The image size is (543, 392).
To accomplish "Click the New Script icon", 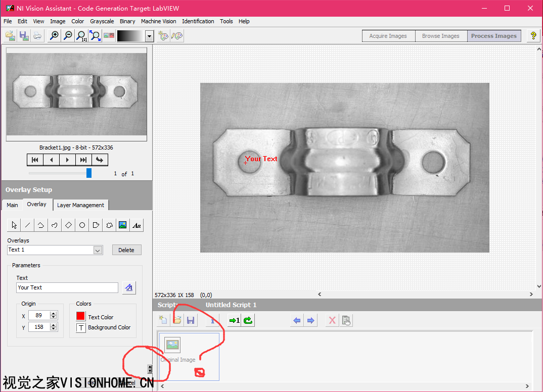I will pyautogui.click(x=163, y=320).
